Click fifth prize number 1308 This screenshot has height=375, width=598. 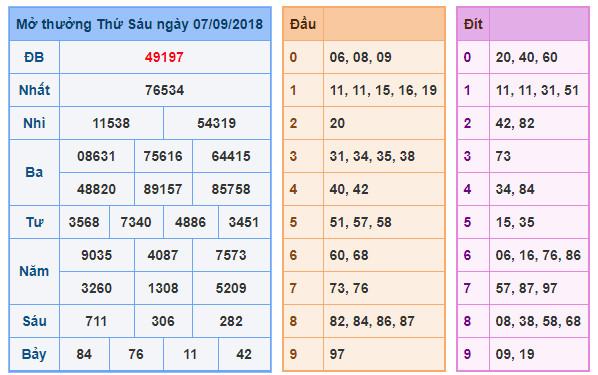pos(163,288)
